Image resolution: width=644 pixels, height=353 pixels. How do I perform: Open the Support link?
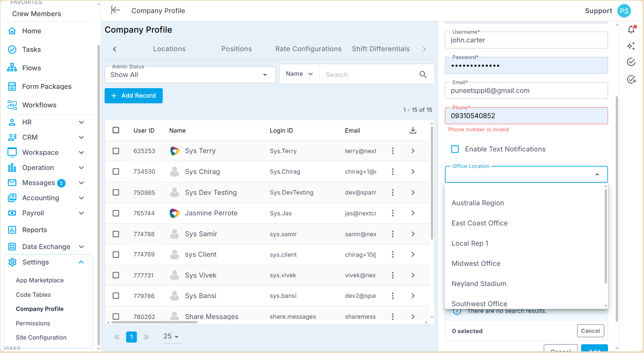(x=598, y=11)
